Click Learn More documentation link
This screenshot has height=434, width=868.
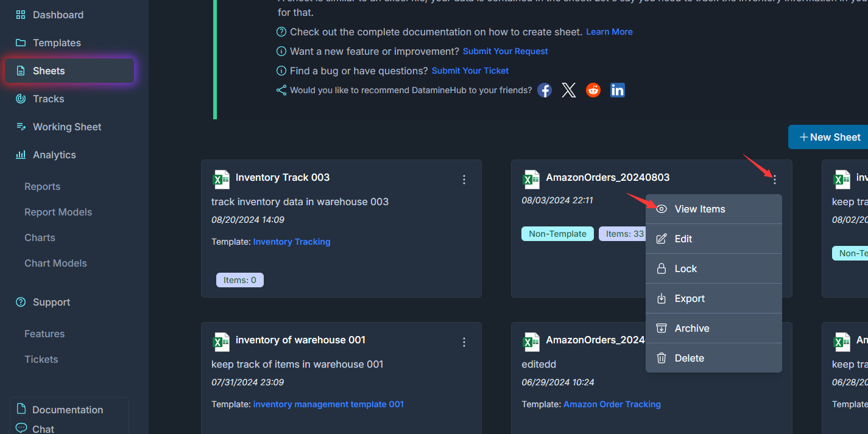(x=609, y=32)
